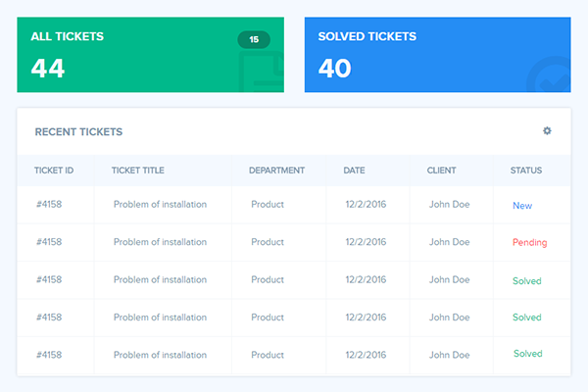Select the Solved status in the bottom row
This screenshot has width=588, height=392.
[x=527, y=354]
